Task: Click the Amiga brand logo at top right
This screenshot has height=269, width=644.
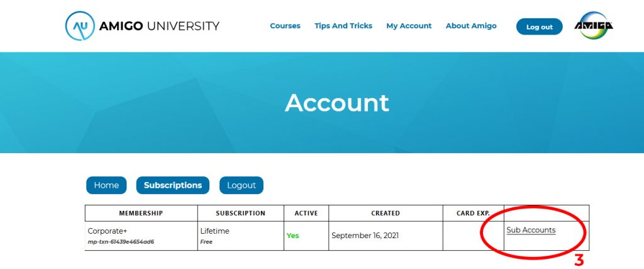Action: (x=594, y=25)
